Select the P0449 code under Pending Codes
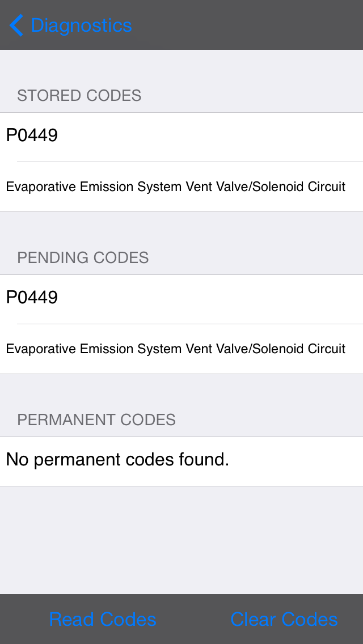The height and width of the screenshot is (644, 363). [32, 298]
